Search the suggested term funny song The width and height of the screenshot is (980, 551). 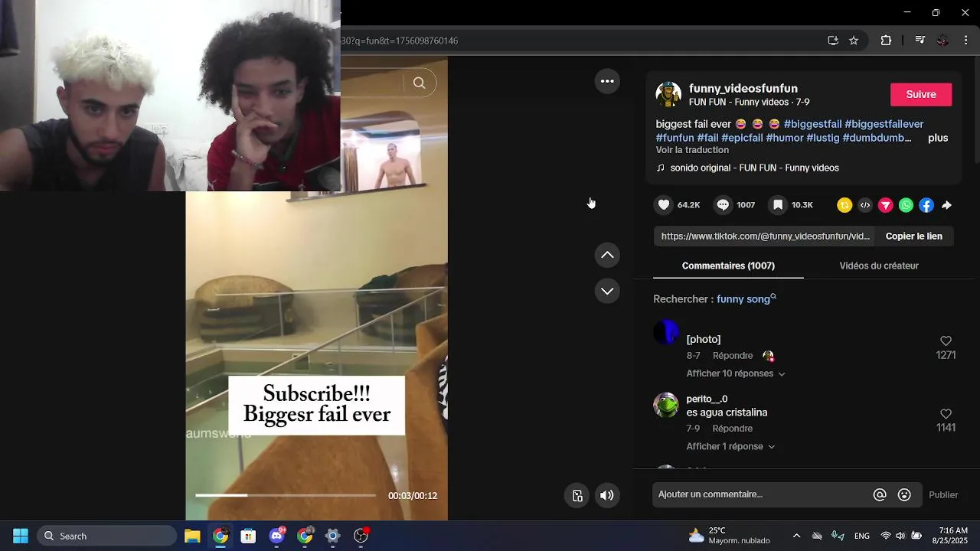pyautogui.click(x=743, y=299)
